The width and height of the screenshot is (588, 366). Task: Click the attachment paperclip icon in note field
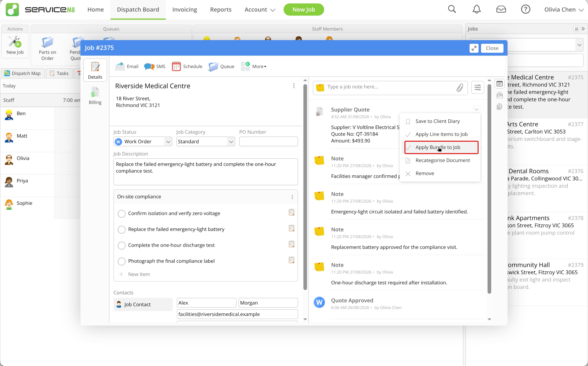point(460,88)
